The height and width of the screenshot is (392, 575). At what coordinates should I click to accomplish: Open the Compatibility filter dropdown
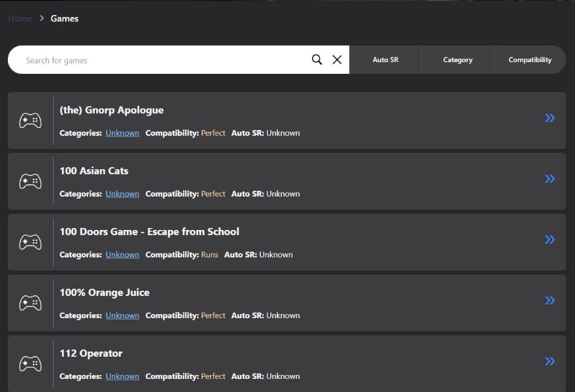click(x=529, y=59)
